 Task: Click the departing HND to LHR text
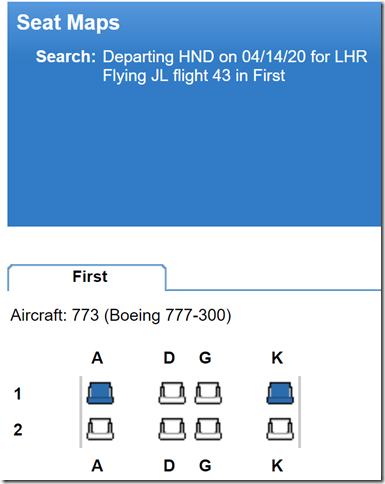[x=235, y=56]
